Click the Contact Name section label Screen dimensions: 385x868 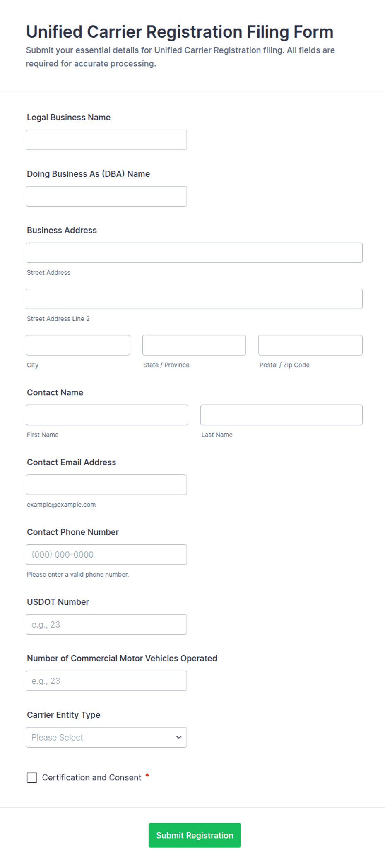click(x=55, y=392)
